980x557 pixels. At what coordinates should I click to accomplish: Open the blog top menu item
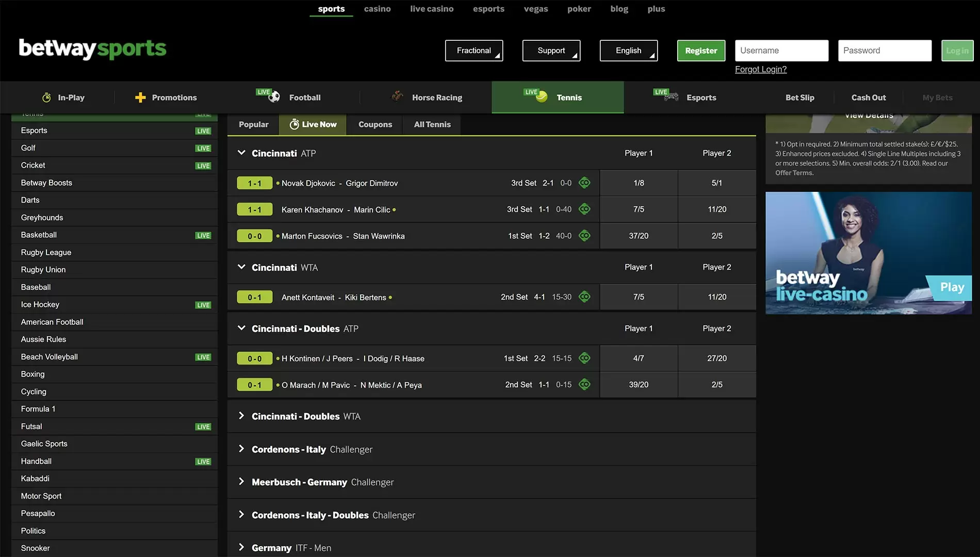pyautogui.click(x=619, y=9)
